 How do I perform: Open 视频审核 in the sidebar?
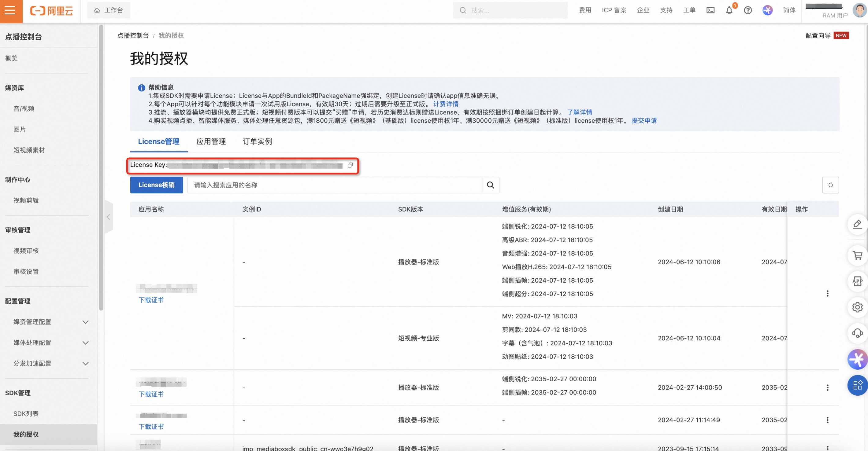[x=26, y=251]
